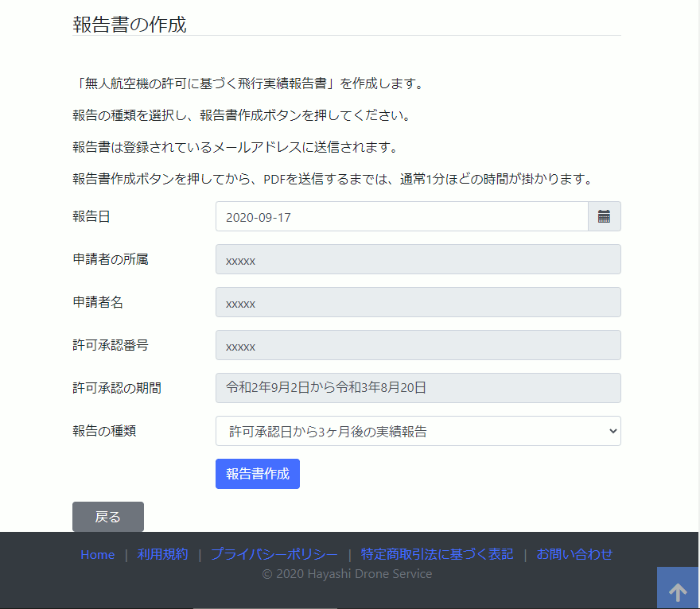The image size is (700, 609).
Task: Click the 報告書作成 button
Action: point(257,473)
